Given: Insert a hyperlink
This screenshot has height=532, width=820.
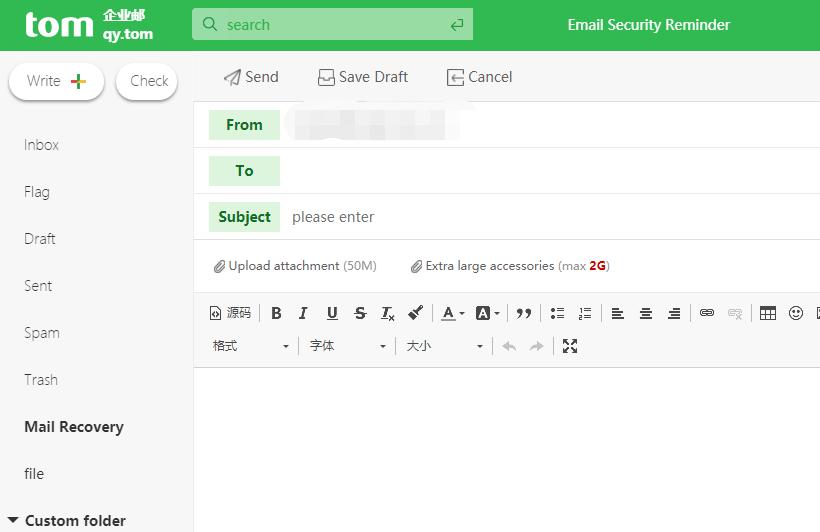Looking at the screenshot, I should pyautogui.click(x=707, y=313).
